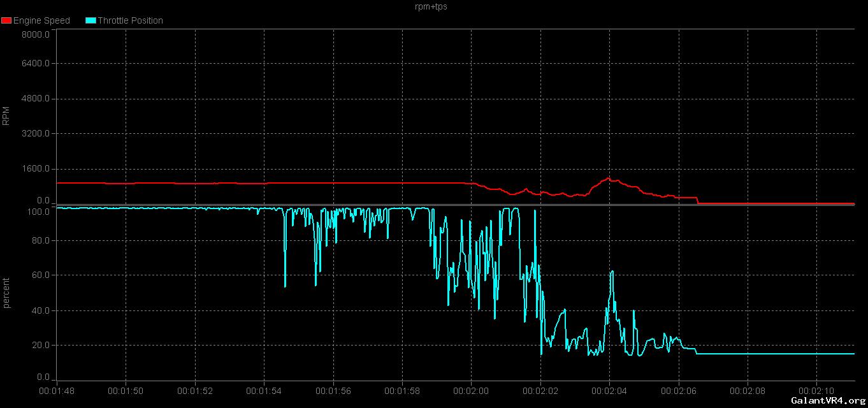Image resolution: width=868 pixels, height=408 pixels.
Task: Click the red Engine Speed legend swatch
Action: pyautogui.click(x=6, y=20)
